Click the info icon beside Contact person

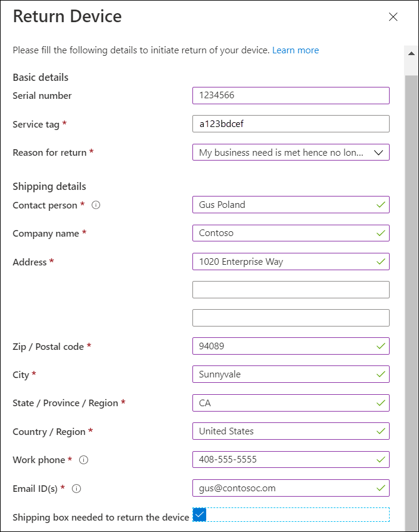coord(96,205)
